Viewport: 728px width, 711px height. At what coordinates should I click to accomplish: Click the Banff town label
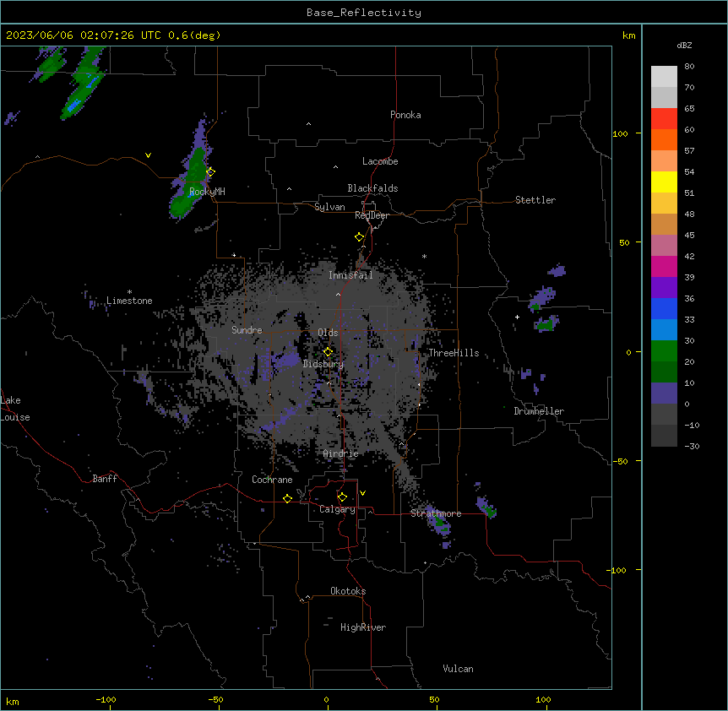tap(105, 479)
